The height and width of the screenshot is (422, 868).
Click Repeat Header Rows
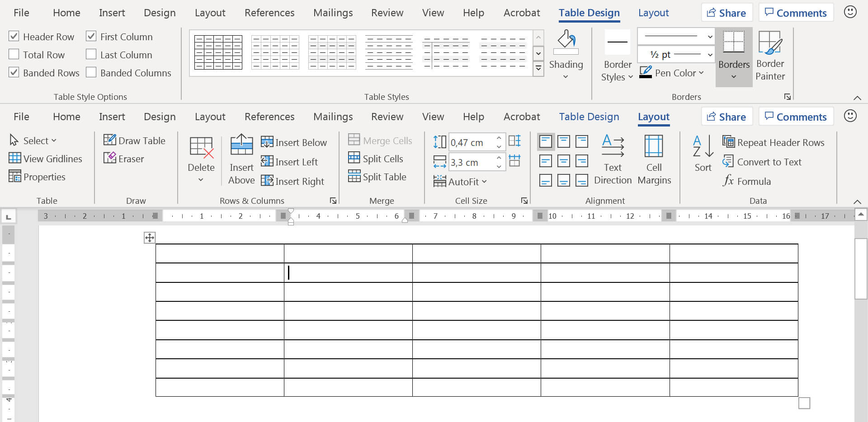coord(773,142)
